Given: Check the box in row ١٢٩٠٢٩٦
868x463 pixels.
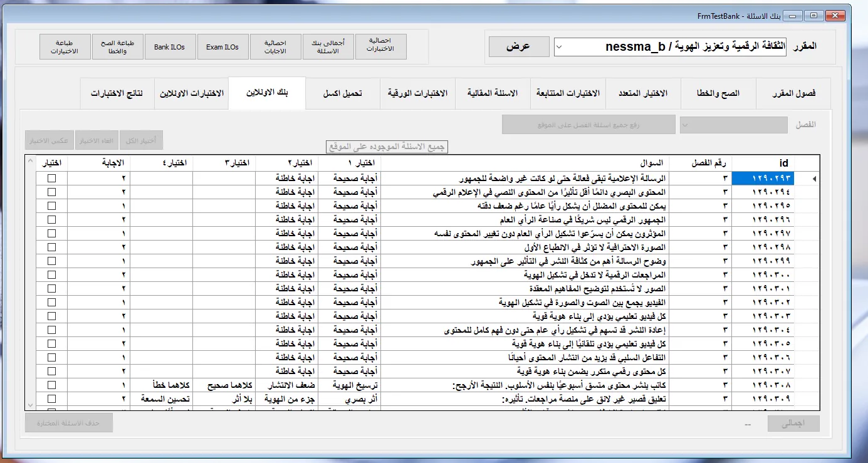Looking at the screenshot, I should coord(51,219).
